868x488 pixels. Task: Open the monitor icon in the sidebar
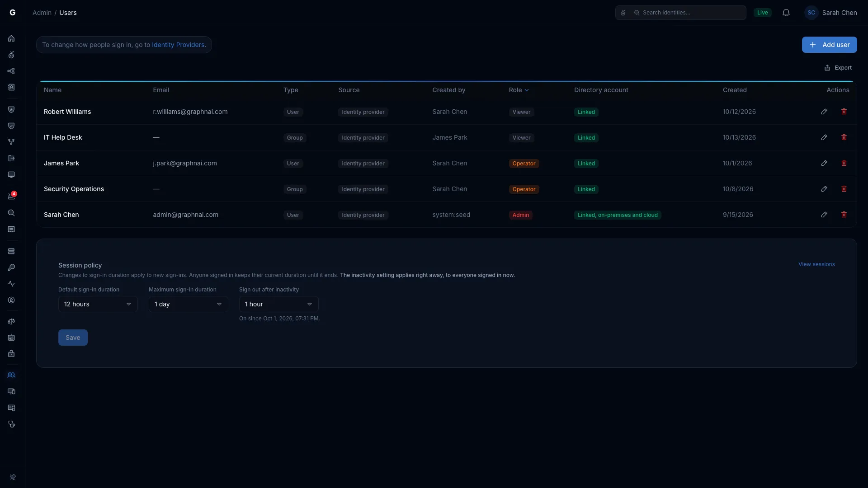pos(11,174)
